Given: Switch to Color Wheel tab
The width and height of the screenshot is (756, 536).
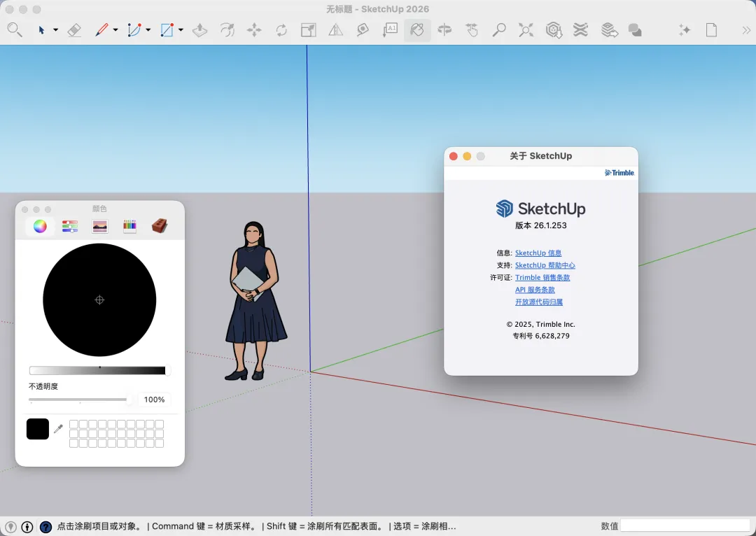Looking at the screenshot, I should pos(40,226).
